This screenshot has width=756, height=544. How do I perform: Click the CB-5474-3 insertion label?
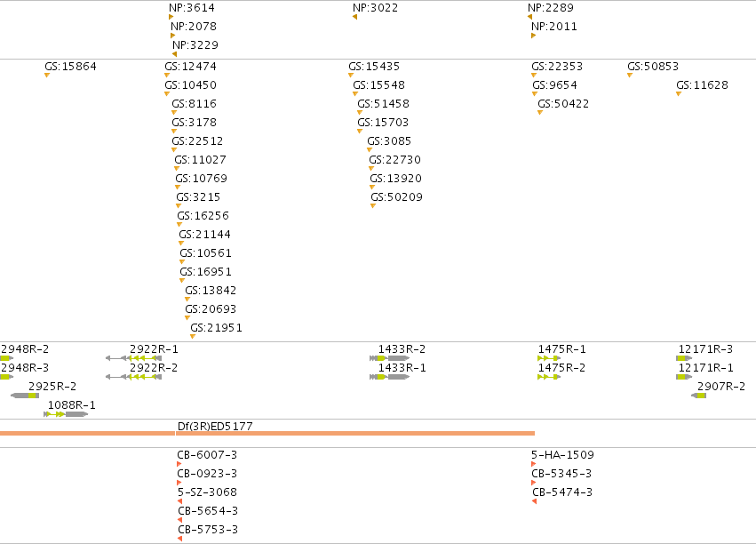point(562,492)
